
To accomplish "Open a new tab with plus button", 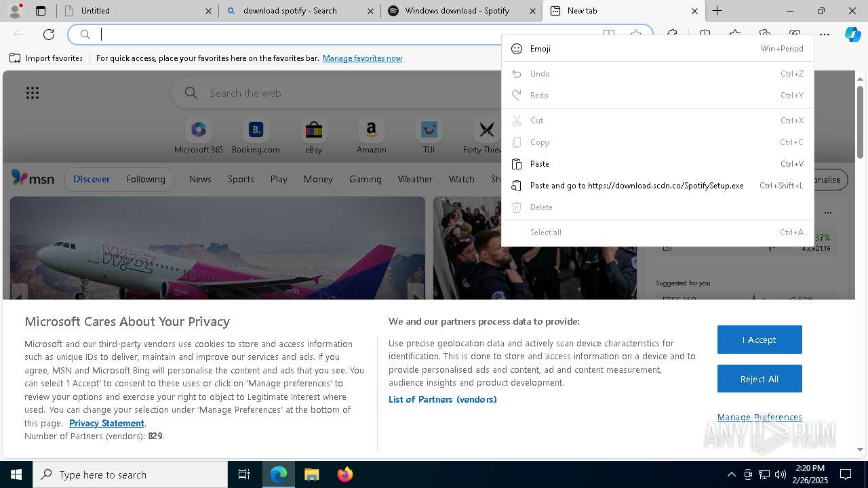I will pyautogui.click(x=717, y=11).
